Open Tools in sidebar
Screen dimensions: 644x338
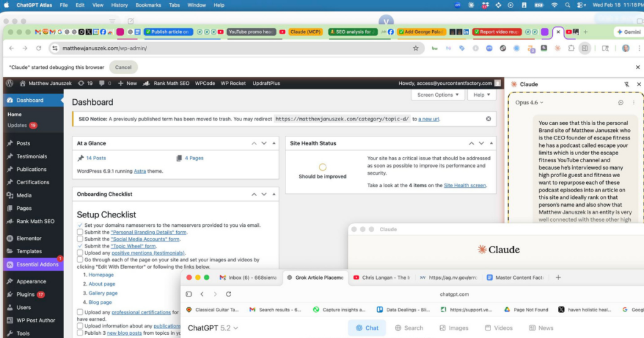(23, 334)
